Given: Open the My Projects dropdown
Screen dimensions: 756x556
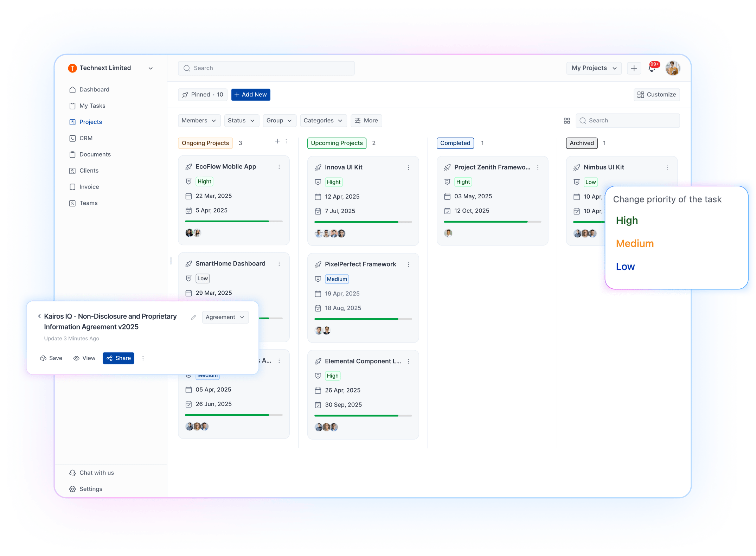Looking at the screenshot, I should click(594, 68).
